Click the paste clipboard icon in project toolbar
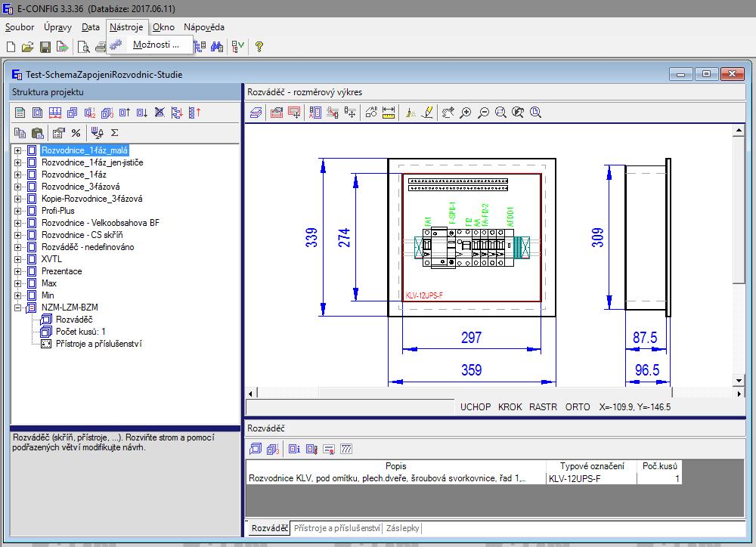 pyautogui.click(x=38, y=133)
